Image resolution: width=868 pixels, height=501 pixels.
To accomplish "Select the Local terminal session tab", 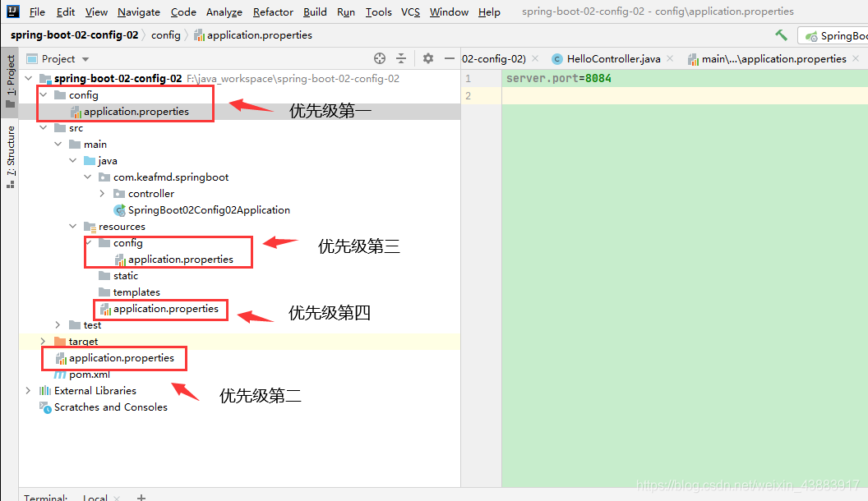I will tap(95, 497).
